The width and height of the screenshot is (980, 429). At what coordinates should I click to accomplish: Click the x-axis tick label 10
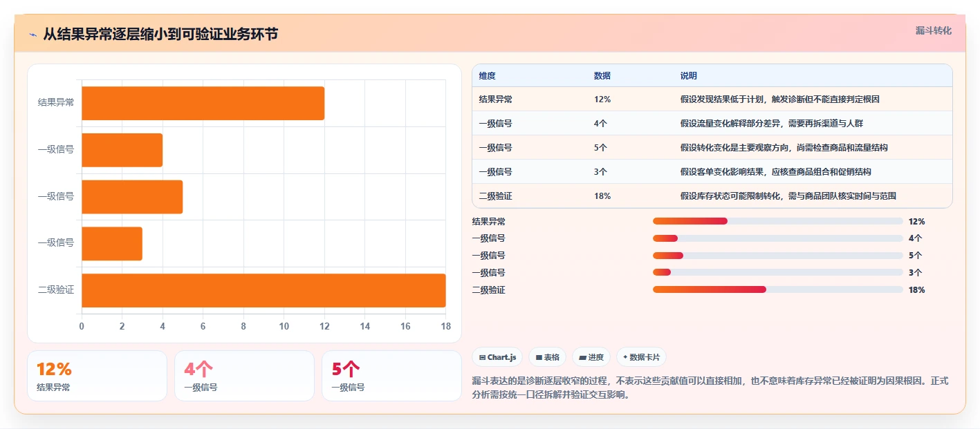(284, 326)
